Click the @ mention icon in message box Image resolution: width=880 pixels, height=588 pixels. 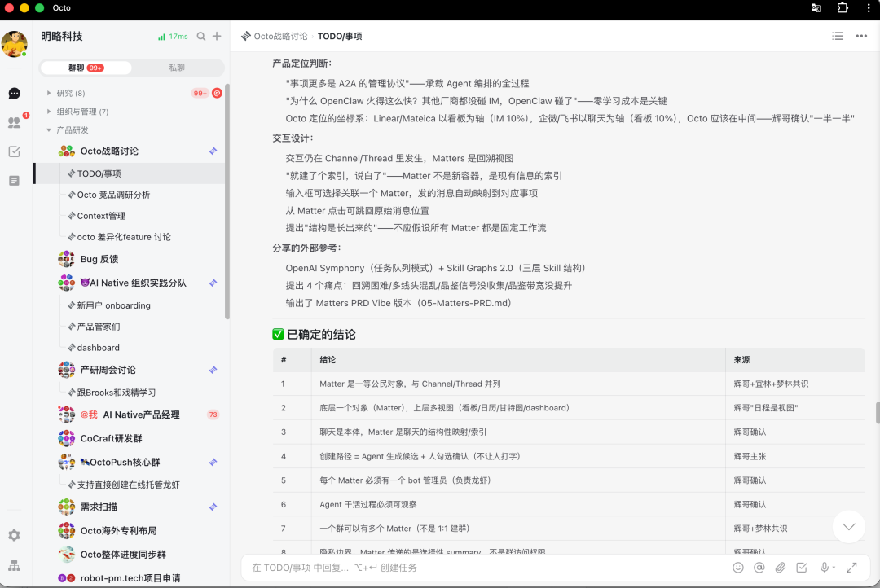(759, 568)
